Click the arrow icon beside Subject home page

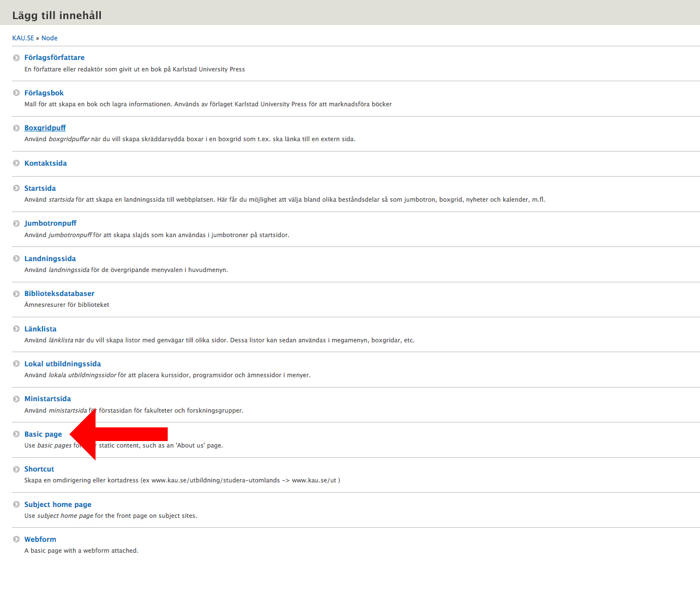click(16, 504)
